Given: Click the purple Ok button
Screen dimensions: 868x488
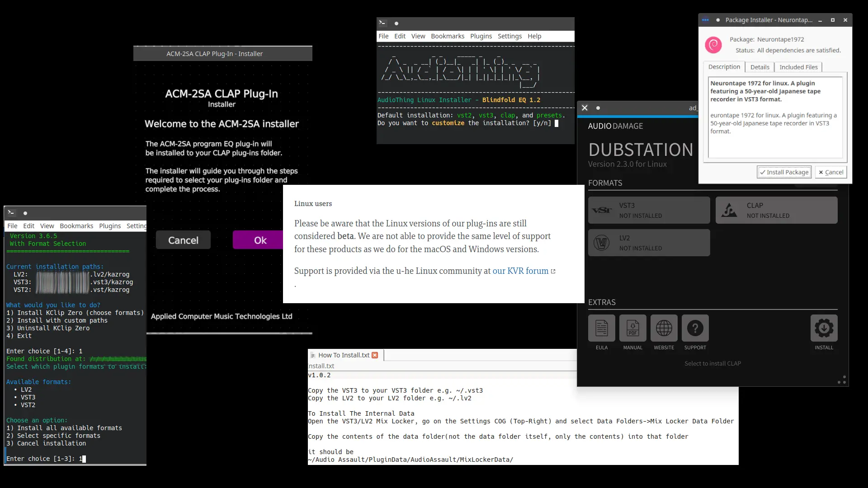Looking at the screenshot, I should (260, 240).
